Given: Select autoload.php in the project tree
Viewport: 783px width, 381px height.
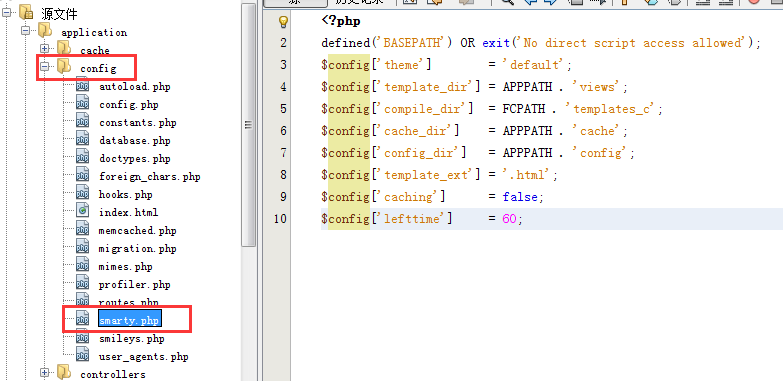Looking at the screenshot, I should [135, 87].
